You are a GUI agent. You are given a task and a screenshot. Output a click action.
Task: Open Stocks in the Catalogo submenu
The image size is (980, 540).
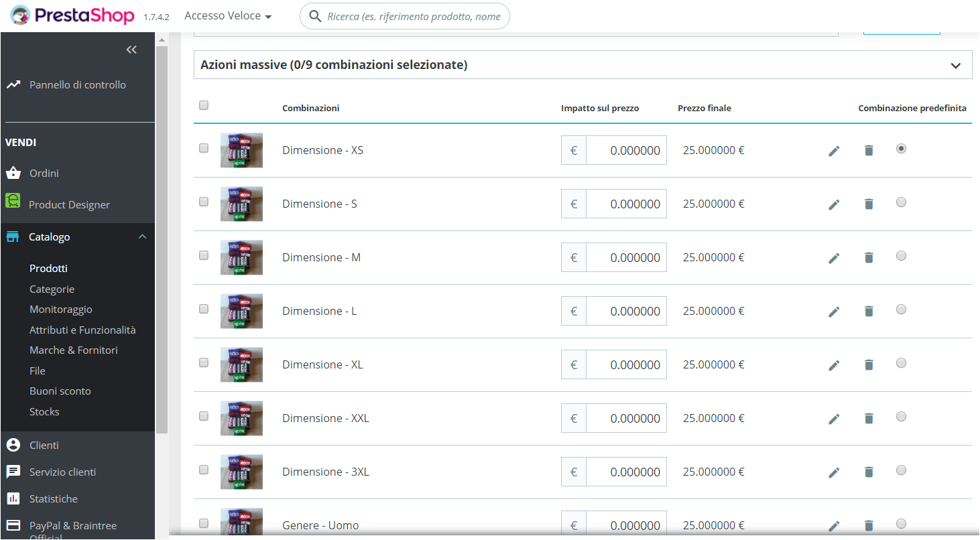[44, 411]
